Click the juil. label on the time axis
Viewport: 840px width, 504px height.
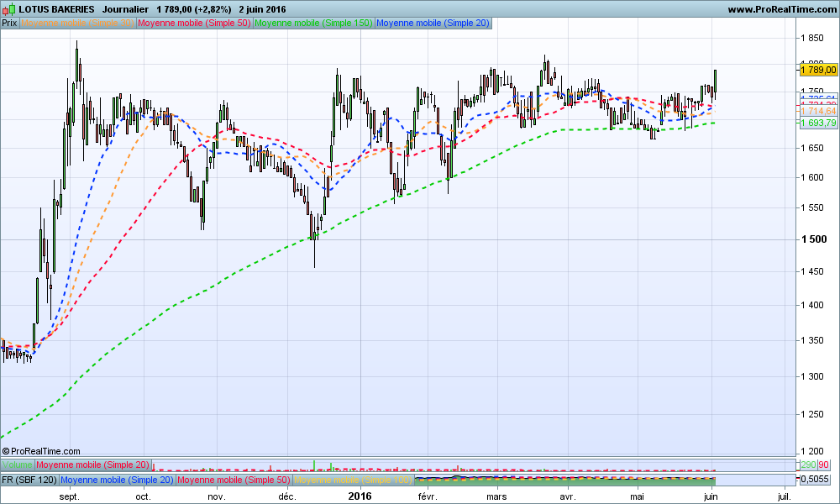click(x=784, y=496)
